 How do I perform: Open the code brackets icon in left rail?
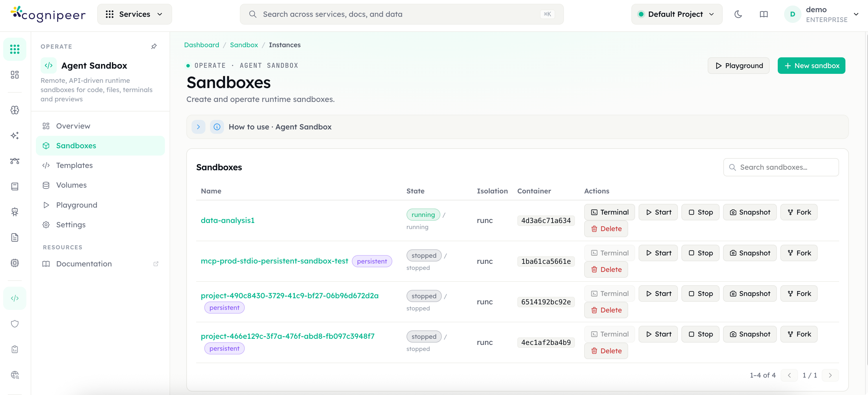pyautogui.click(x=15, y=298)
